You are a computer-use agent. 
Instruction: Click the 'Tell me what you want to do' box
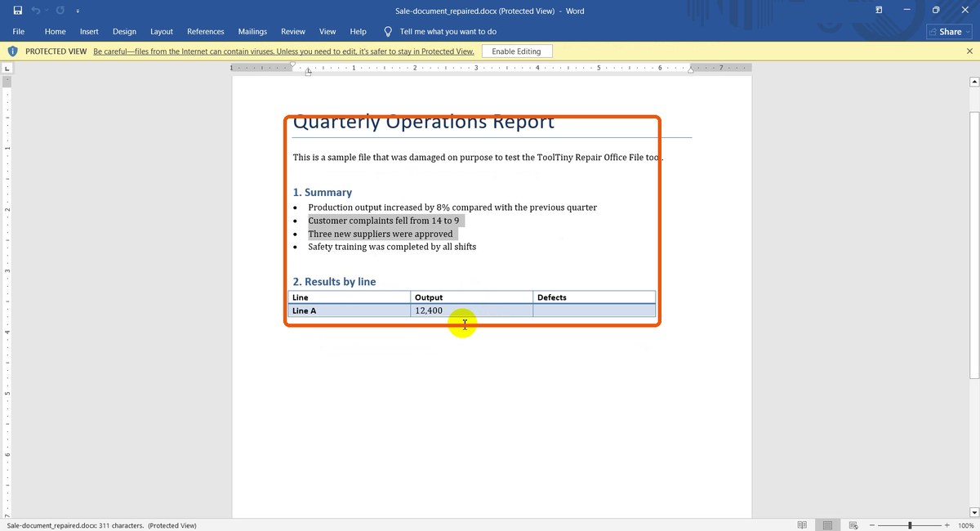448,32
